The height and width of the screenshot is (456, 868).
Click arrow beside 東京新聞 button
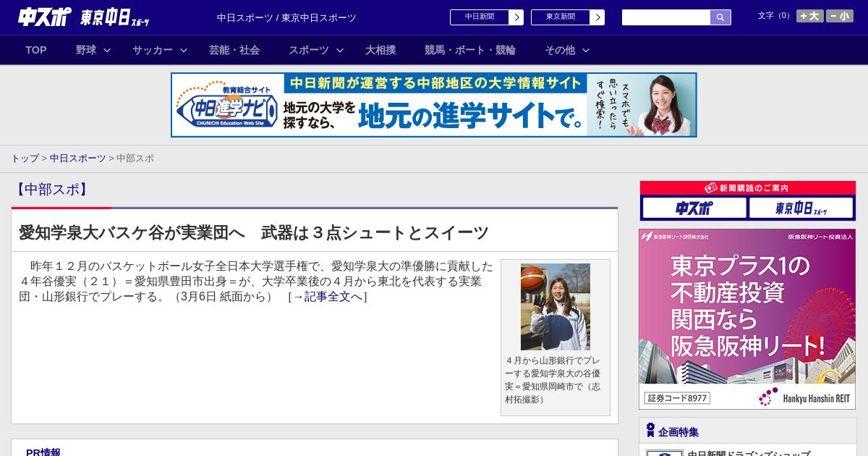pyautogui.click(x=597, y=17)
